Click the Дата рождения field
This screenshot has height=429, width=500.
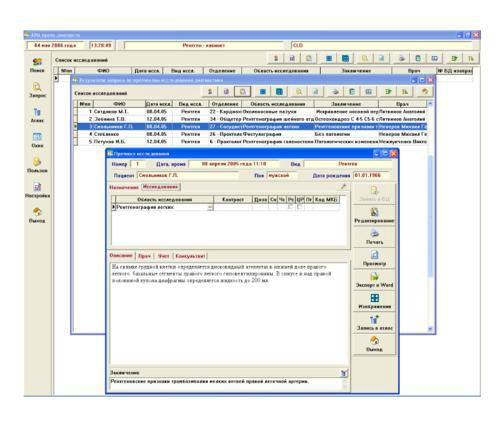pyautogui.click(x=371, y=175)
